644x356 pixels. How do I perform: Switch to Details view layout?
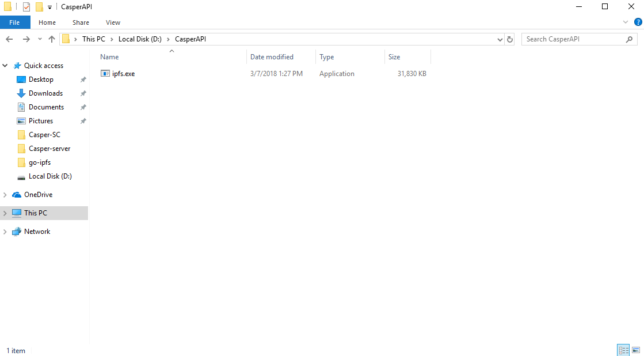click(x=623, y=350)
